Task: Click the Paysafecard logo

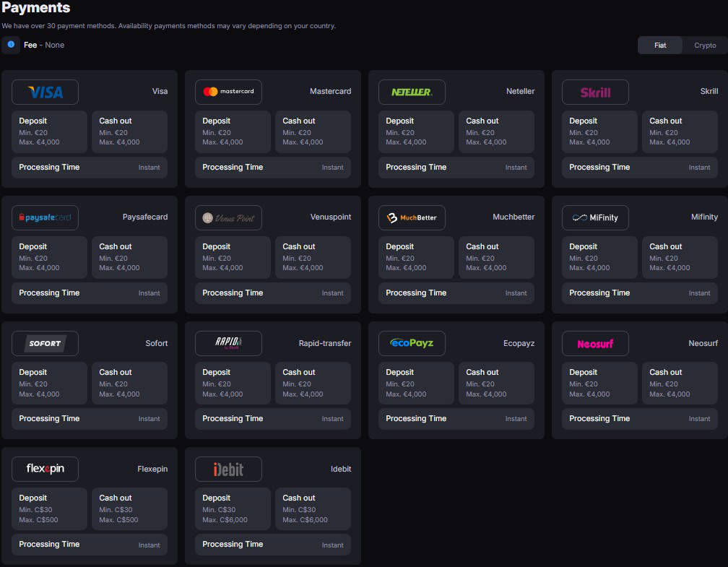Action: point(45,217)
